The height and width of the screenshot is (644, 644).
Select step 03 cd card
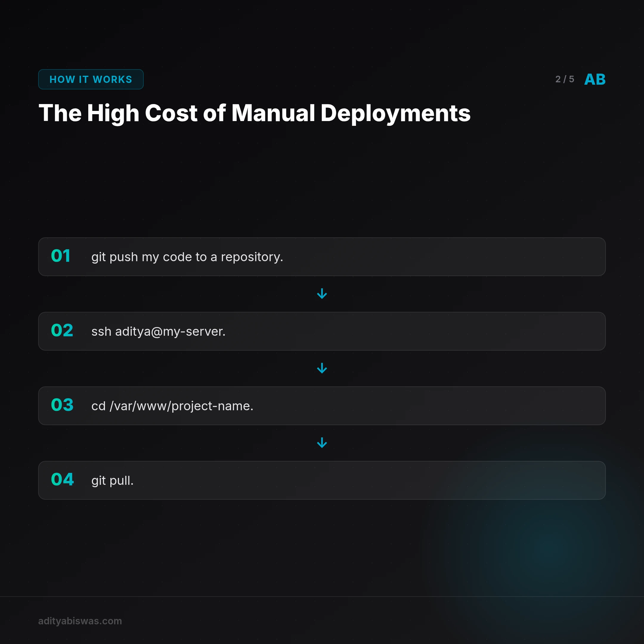pos(322,406)
